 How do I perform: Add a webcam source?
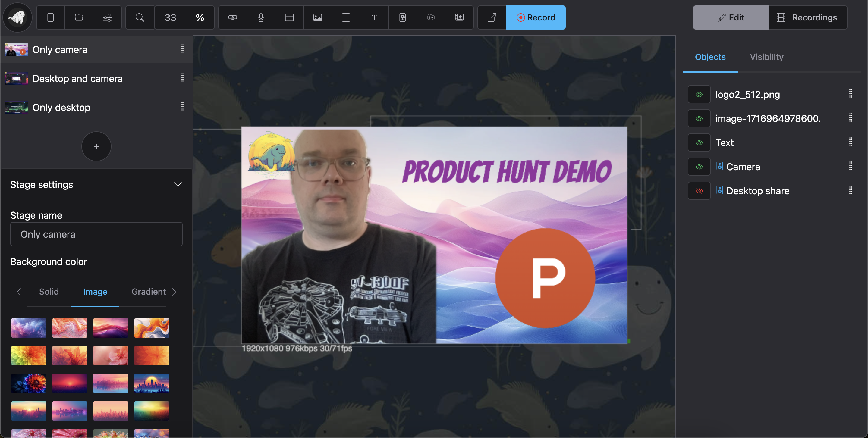pos(232,17)
